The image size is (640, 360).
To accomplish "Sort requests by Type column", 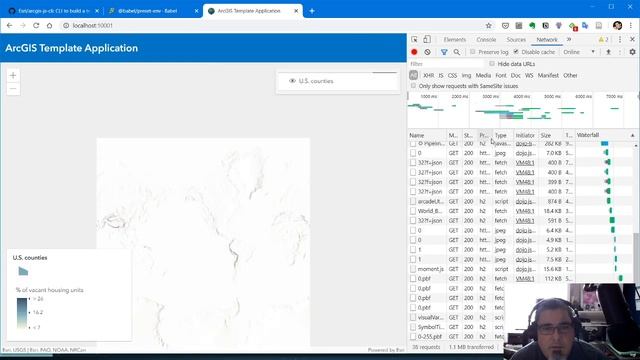I will [502, 135].
